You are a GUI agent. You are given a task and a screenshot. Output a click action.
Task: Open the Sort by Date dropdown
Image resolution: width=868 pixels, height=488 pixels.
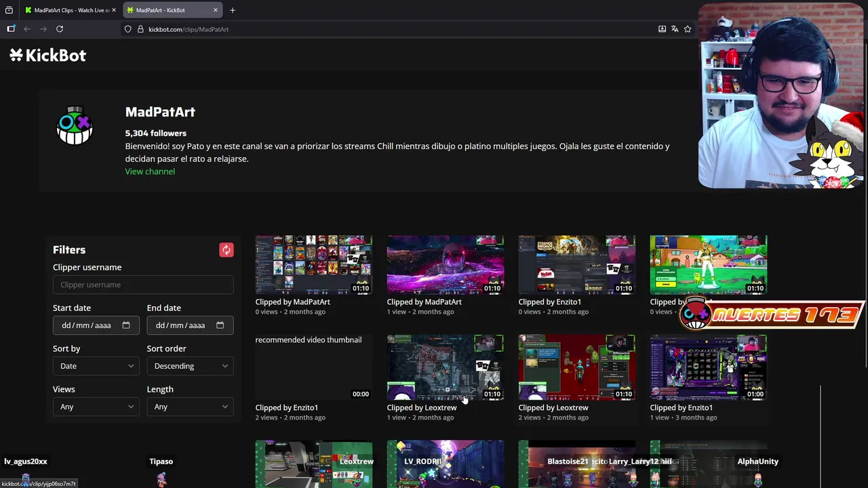click(96, 366)
